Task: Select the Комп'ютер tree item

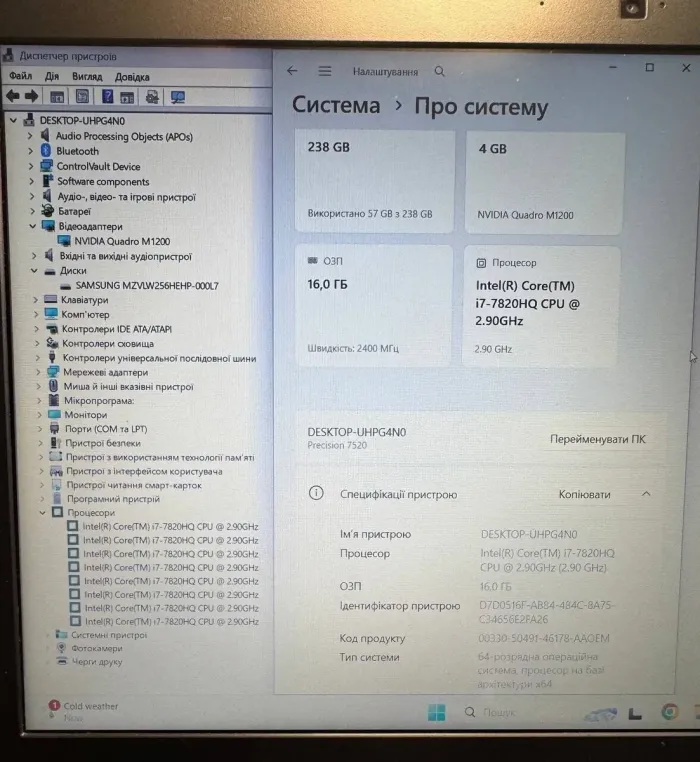Action: pyautogui.click(x=85, y=314)
